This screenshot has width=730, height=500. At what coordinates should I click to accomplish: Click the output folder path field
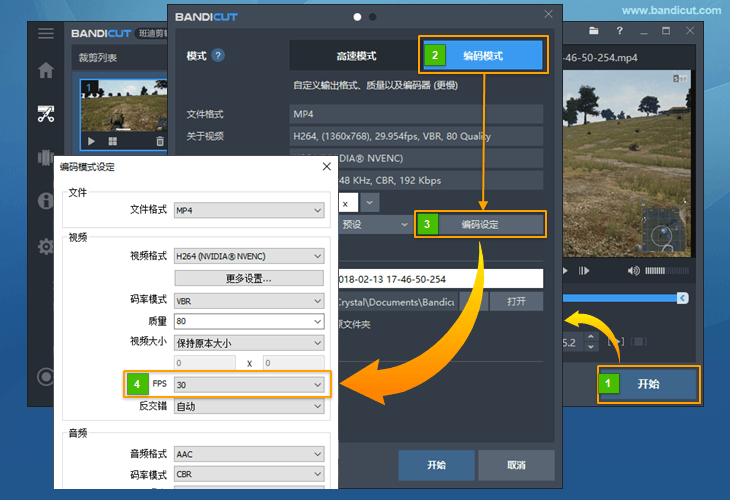[x=398, y=301]
